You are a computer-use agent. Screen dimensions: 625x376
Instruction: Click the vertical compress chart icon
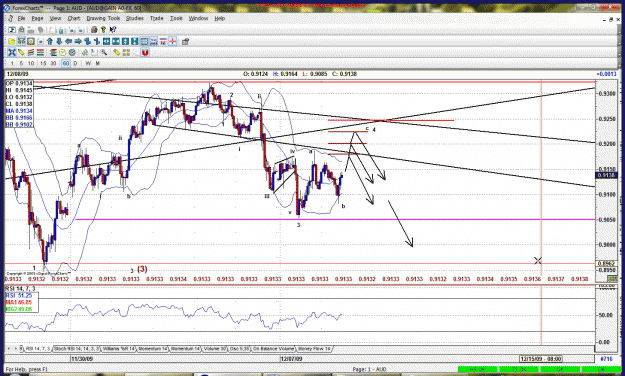click(x=134, y=41)
